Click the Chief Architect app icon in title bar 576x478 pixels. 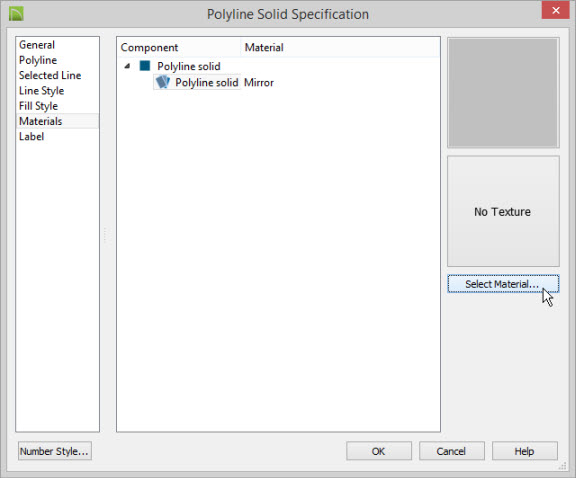(x=16, y=14)
